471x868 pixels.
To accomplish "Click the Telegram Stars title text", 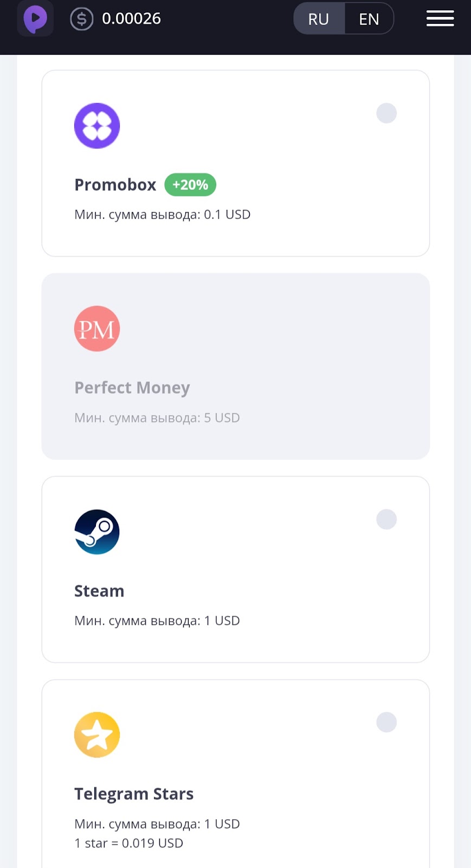I will coord(134,794).
